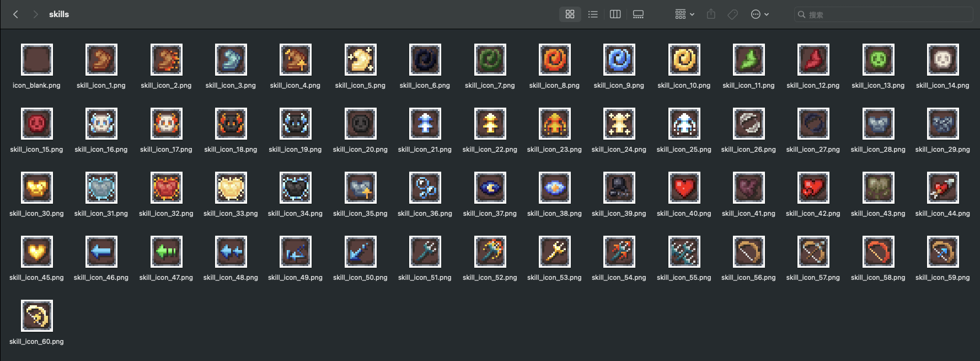Switch to gallery view

638,14
